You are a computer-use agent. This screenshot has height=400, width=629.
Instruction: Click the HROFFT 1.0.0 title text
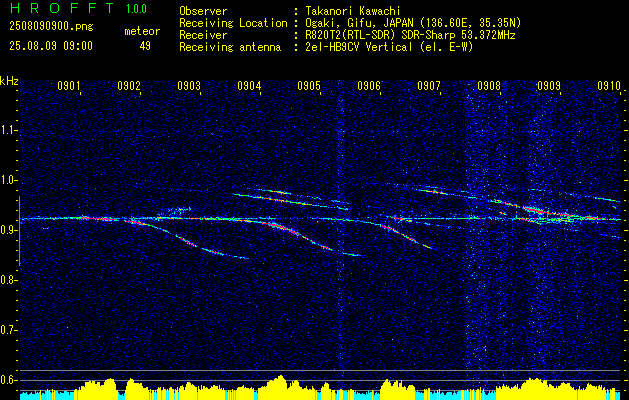coord(79,8)
